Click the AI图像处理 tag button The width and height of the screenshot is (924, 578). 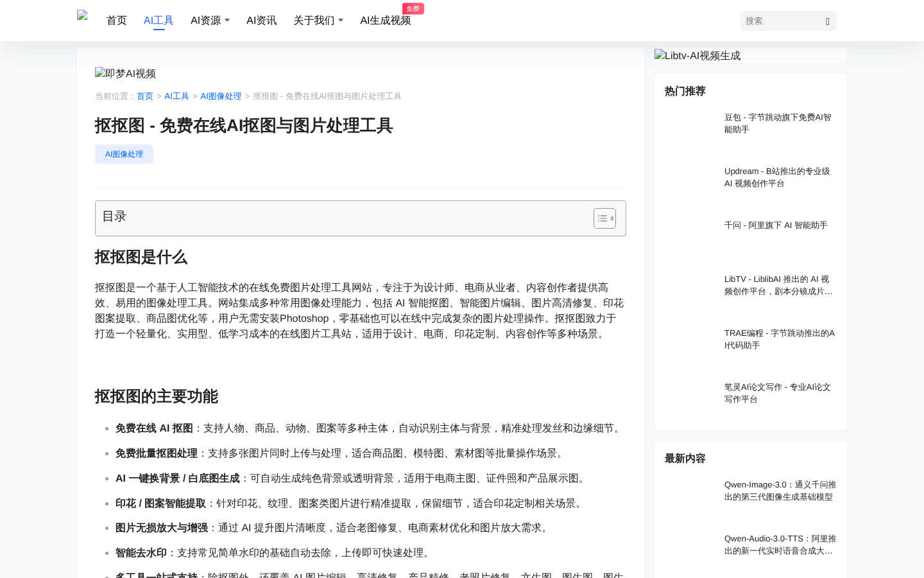124,154
